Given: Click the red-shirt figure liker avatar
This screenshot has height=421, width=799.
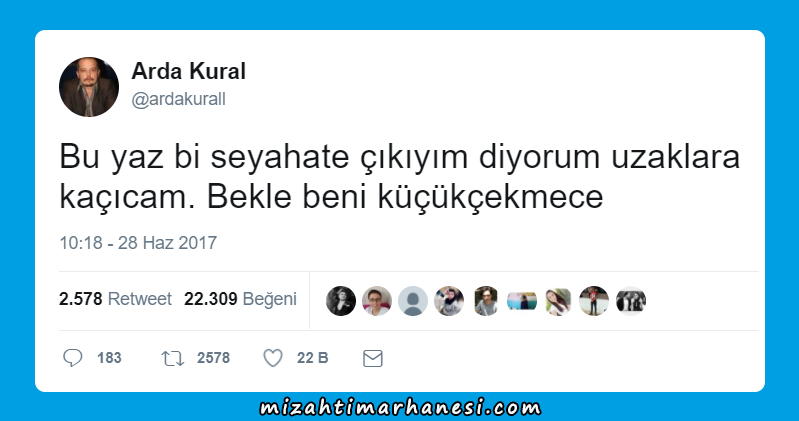Looking at the screenshot, I should point(594,301).
